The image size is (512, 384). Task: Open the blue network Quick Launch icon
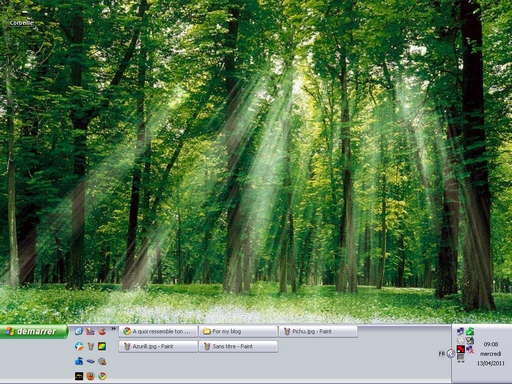tap(79, 361)
